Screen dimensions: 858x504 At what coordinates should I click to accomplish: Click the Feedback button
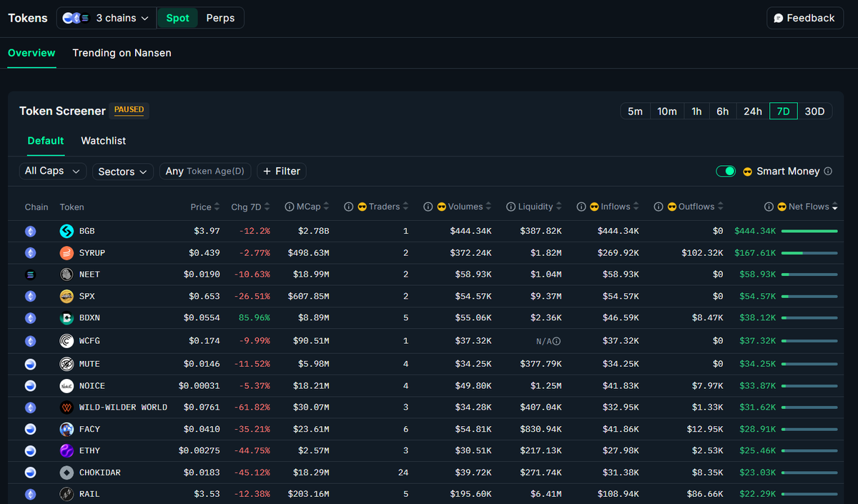coord(805,18)
